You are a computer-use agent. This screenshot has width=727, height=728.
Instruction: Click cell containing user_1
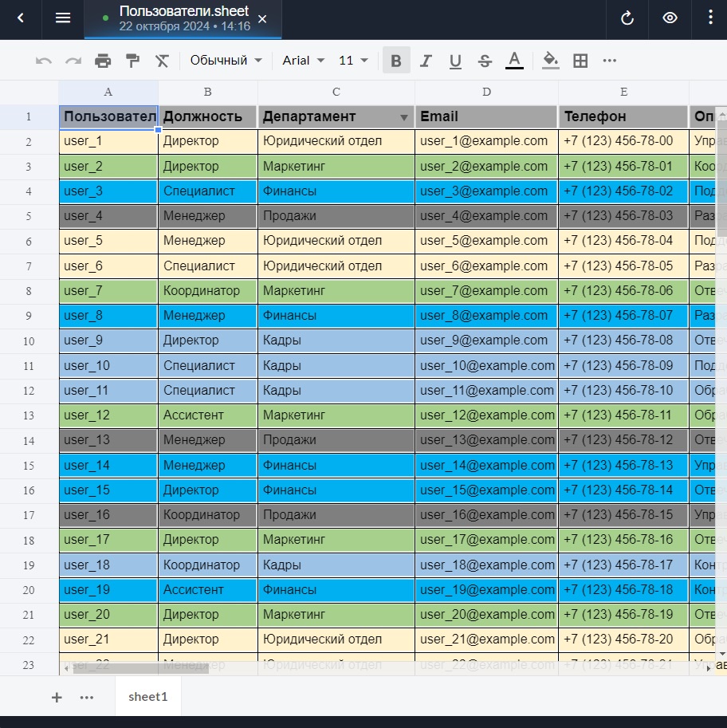coord(108,141)
